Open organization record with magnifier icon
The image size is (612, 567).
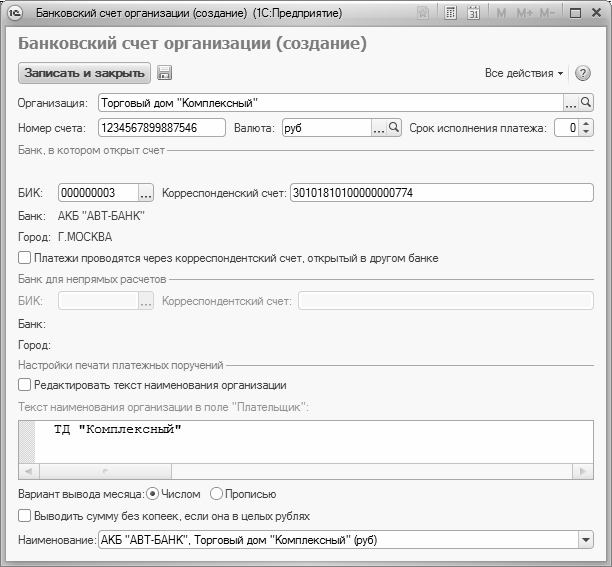click(585, 103)
